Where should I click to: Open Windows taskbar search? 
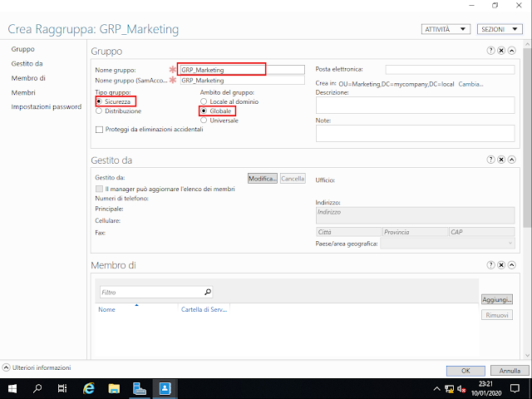[x=37, y=388]
